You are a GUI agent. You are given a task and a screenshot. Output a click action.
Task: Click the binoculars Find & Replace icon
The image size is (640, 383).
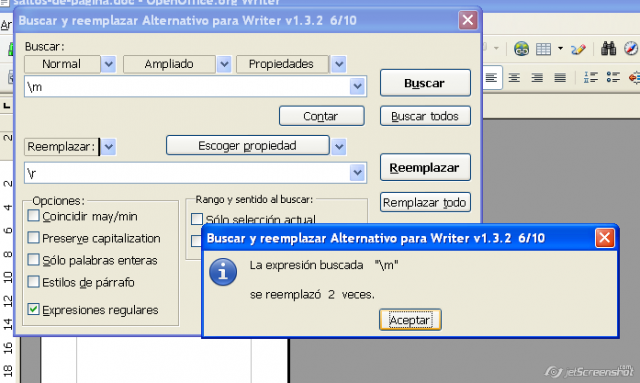pyautogui.click(x=608, y=49)
